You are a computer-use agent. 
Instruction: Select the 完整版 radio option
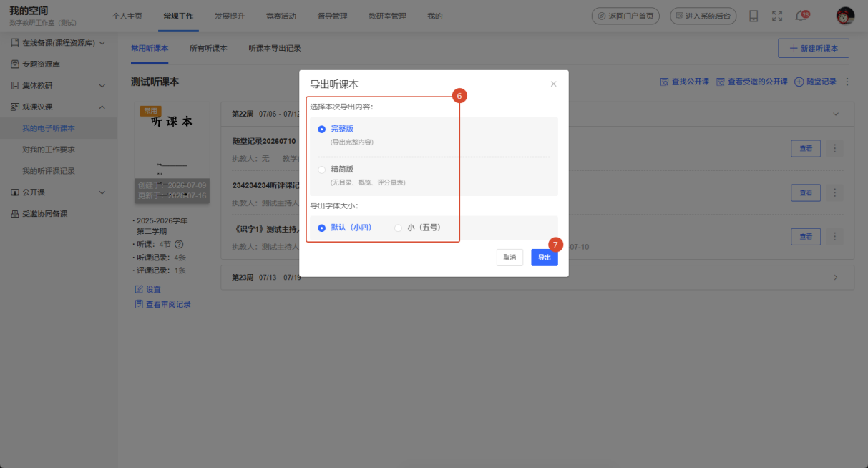click(322, 129)
